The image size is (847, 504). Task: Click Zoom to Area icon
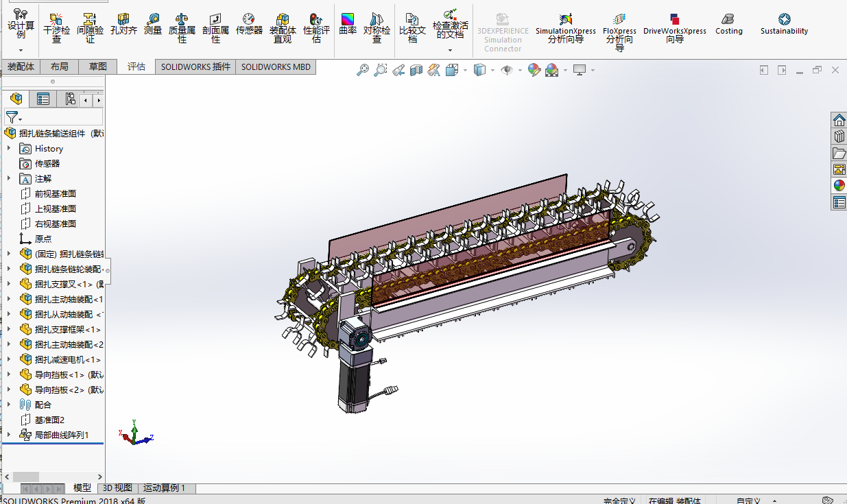click(x=381, y=70)
